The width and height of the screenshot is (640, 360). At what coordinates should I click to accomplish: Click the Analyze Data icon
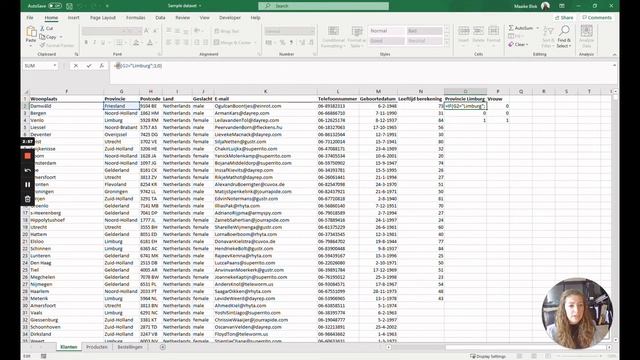(587, 36)
